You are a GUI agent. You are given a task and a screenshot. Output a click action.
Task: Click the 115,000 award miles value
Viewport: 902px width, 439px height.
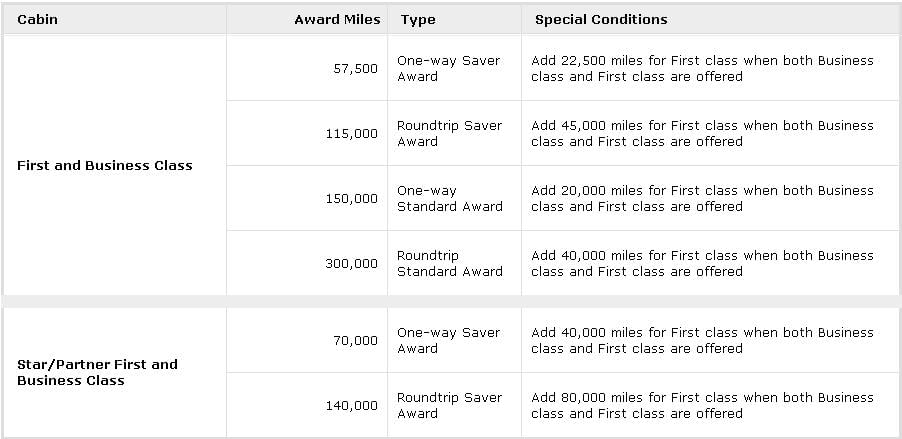[x=351, y=133]
